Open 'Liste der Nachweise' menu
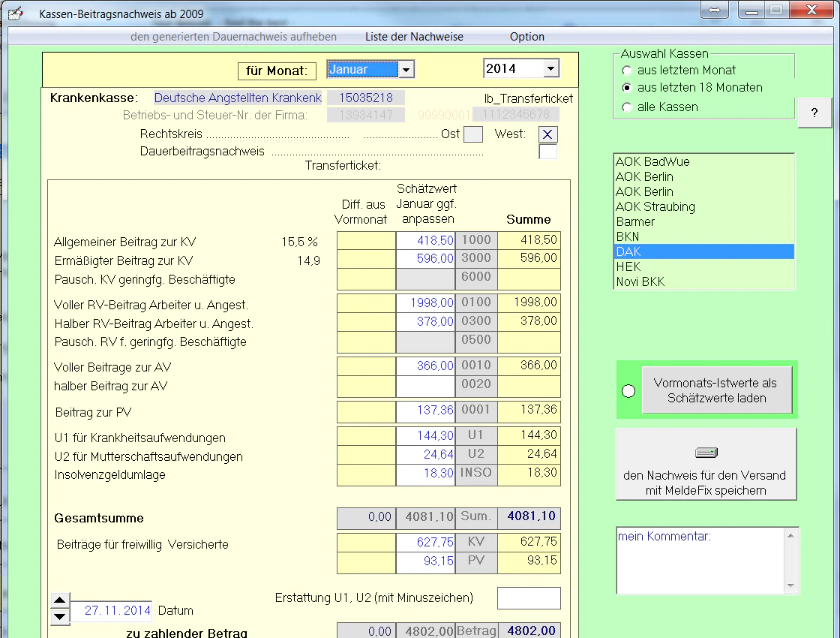This screenshot has height=638, width=840. pyautogui.click(x=414, y=37)
